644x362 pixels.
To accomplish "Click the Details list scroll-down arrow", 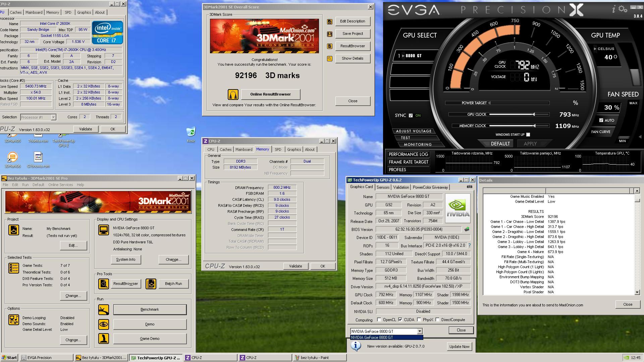I will pyautogui.click(x=637, y=292).
